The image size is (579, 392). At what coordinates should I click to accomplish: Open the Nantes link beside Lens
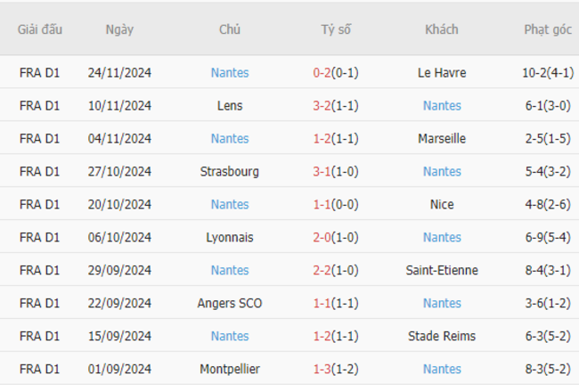click(442, 106)
